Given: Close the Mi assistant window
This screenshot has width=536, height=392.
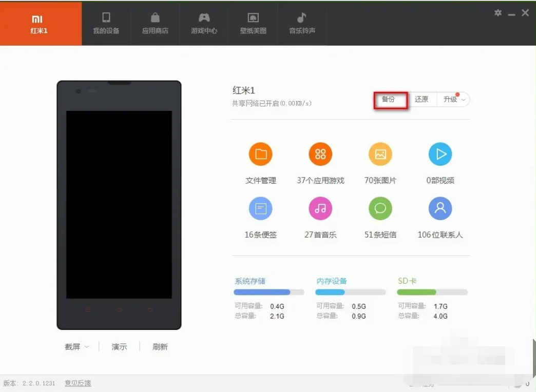Looking at the screenshot, I should [525, 13].
